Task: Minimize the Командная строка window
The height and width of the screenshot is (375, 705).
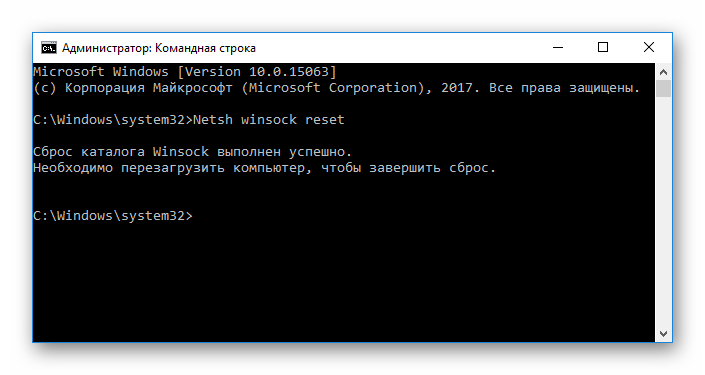Action: point(558,48)
